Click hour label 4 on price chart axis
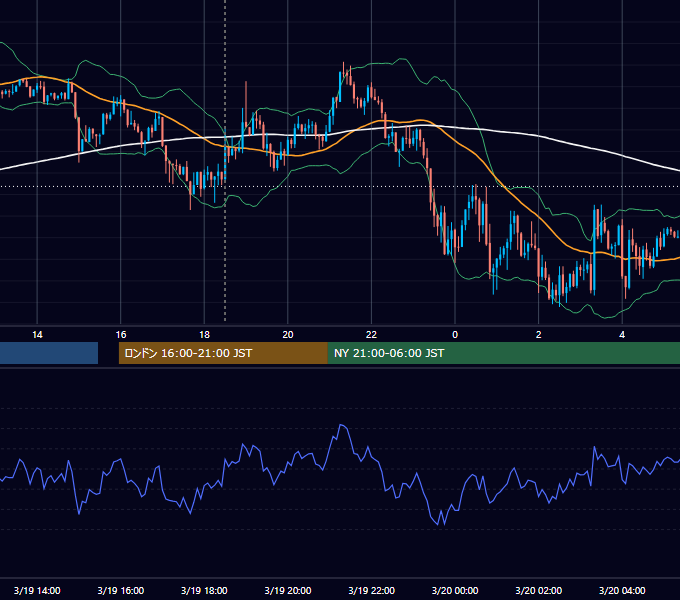The width and height of the screenshot is (680, 600). 622,335
